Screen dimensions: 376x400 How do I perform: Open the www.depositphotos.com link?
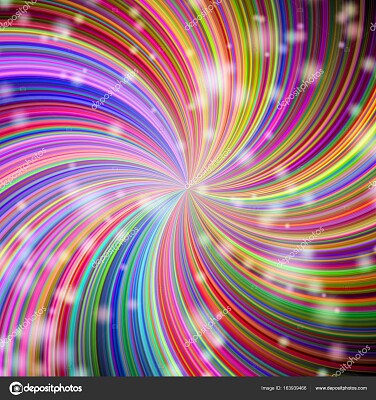[x=341, y=388]
